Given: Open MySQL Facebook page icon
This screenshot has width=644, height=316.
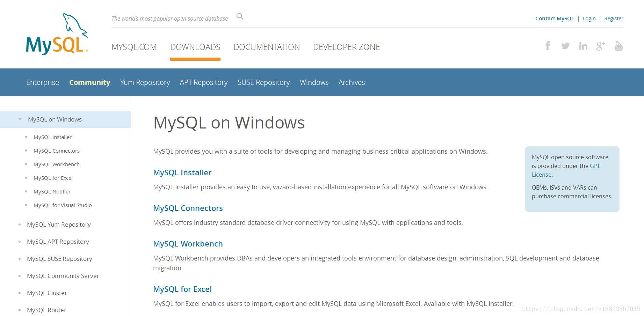Looking at the screenshot, I should [x=548, y=46].
